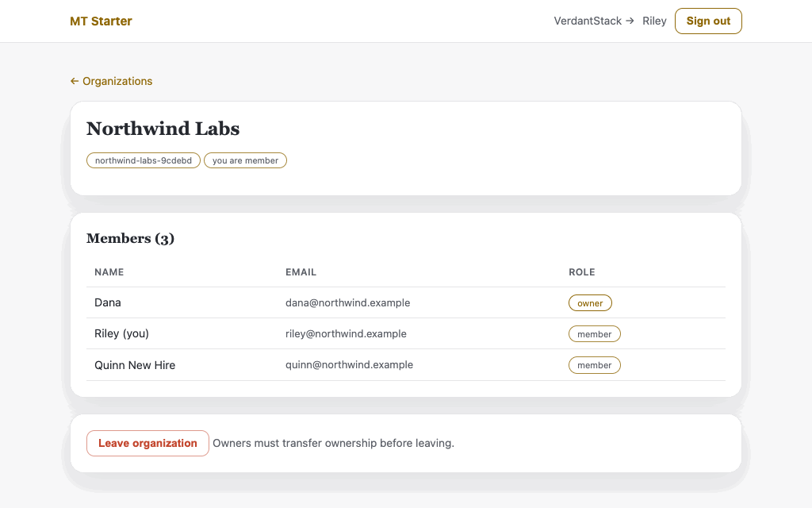
Task: Click the Leave organization button
Action: coord(147,443)
